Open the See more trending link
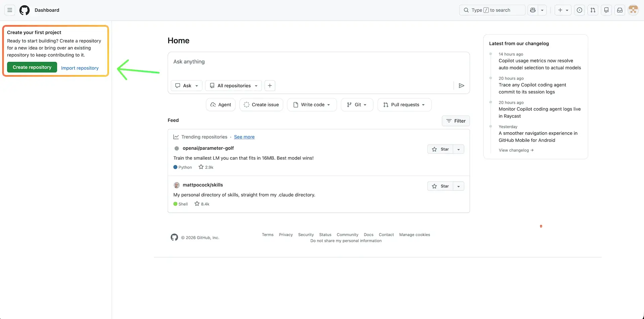Viewport: 644px width, 319px height. [244, 137]
